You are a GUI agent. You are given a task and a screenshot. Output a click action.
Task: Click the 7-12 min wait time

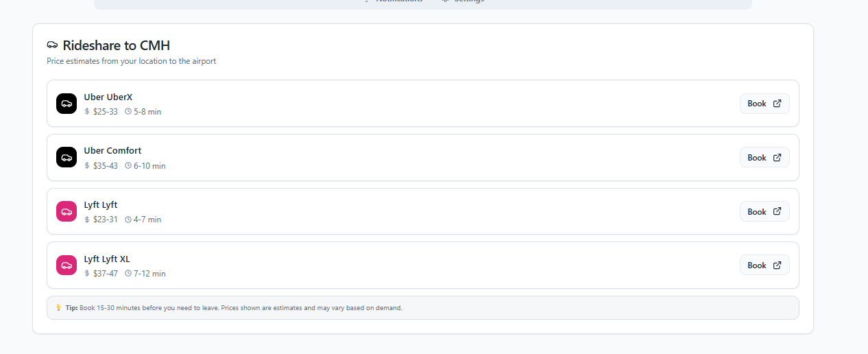(x=149, y=274)
